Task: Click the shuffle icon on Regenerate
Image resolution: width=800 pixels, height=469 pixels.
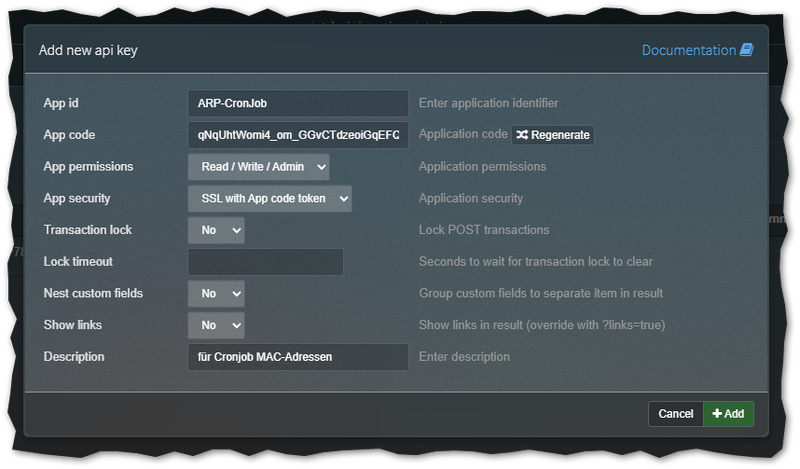Action: click(x=522, y=135)
